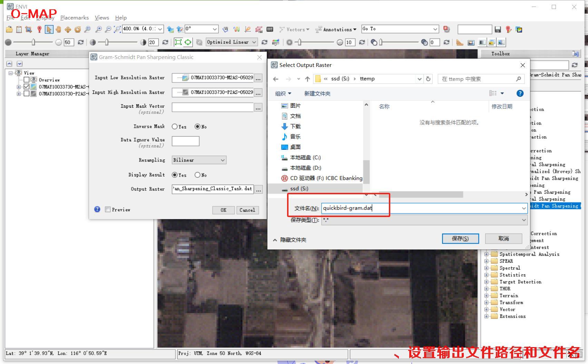This screenshot has width=588, height=364.
Task: Click the Zoom In magnifier icon
Action: click(x=98, y=29)
